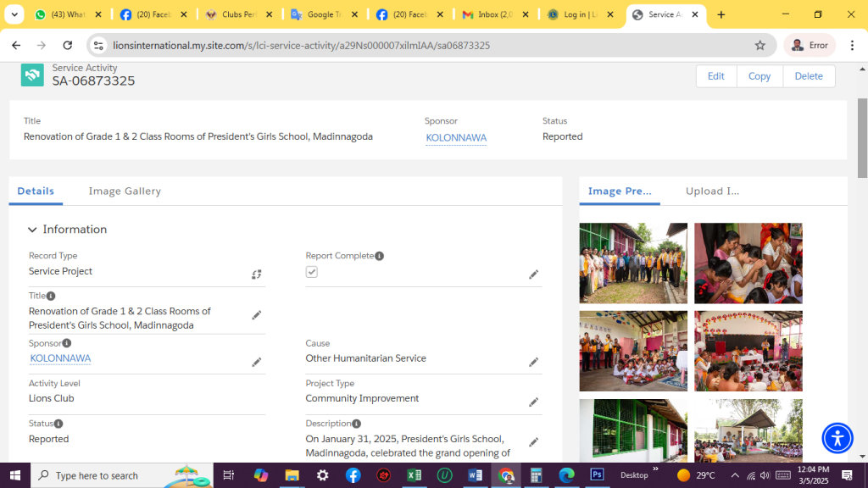Switch to the Google Translate browser tab
The height and width of the screenshot is (488, 868).
(x=325, y=15)
